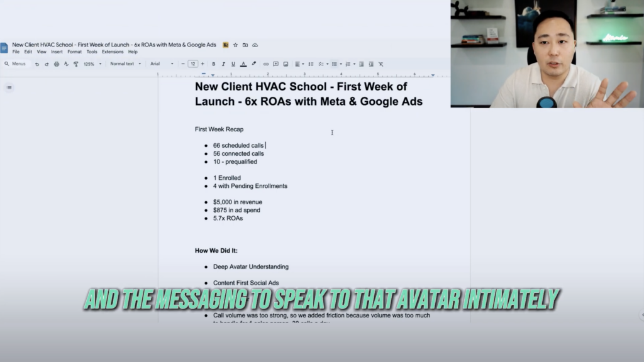Image resolution: width=644 pixels, height=362 pixels.
Task: Click the Redo icon
Action: 47,63
